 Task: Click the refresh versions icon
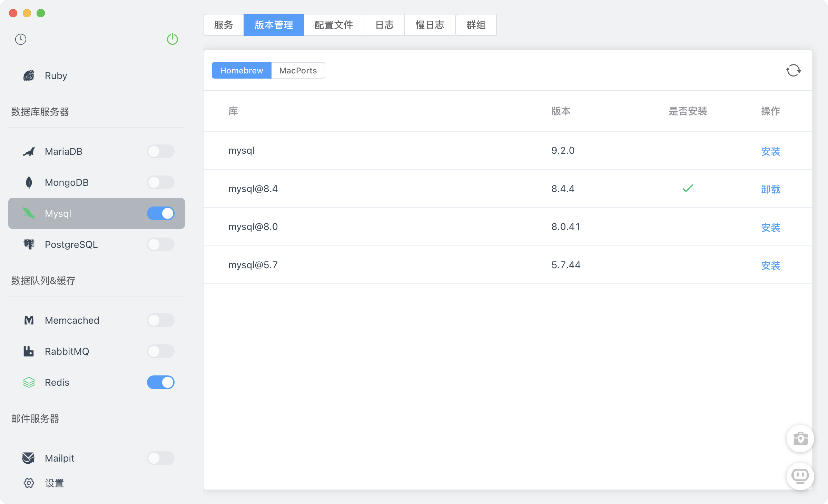tap(793, 70)
